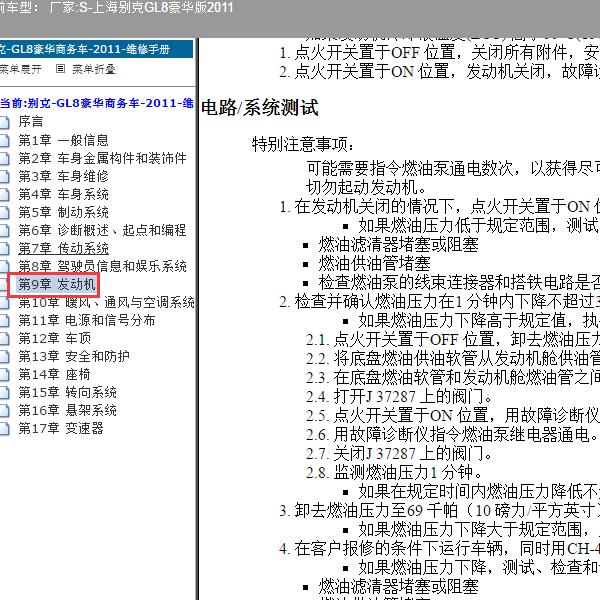
Task: Click step 2.6 用故障诊断仪指令燃油泵继电器通电
Action: (x=452, y=434)
